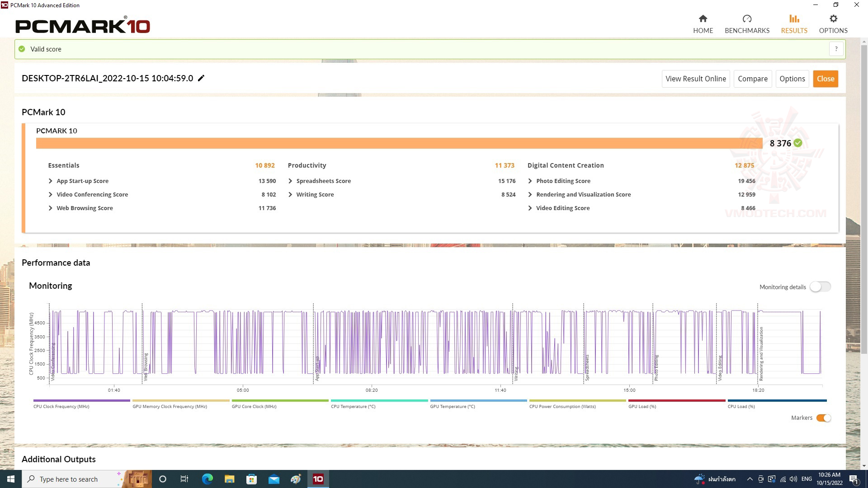The width and height of the screenshot is (868, 488).
Task: Open OPTIONS settings icon
Action: 832,19
